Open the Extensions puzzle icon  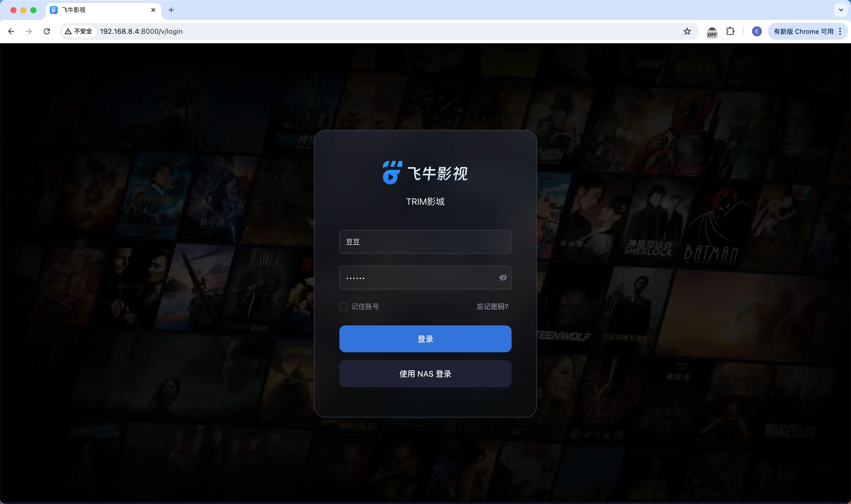coord(730,31)
